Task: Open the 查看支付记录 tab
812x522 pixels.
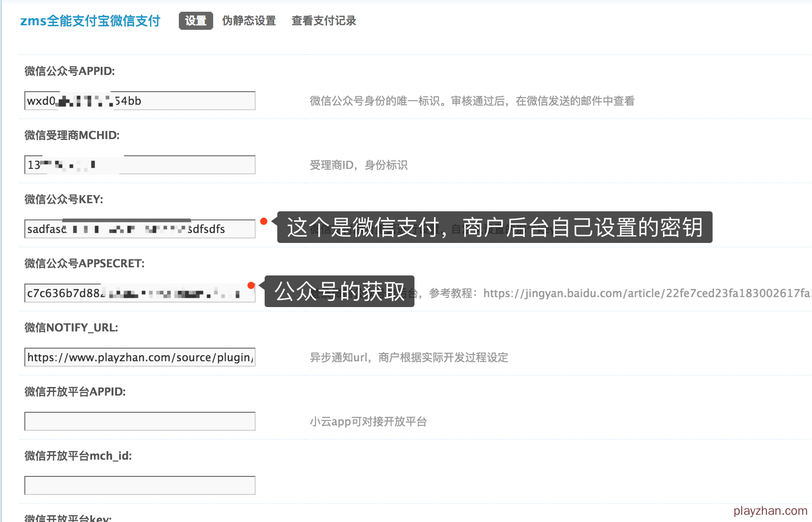Action: pyautogui.click(x=324, y=21)
